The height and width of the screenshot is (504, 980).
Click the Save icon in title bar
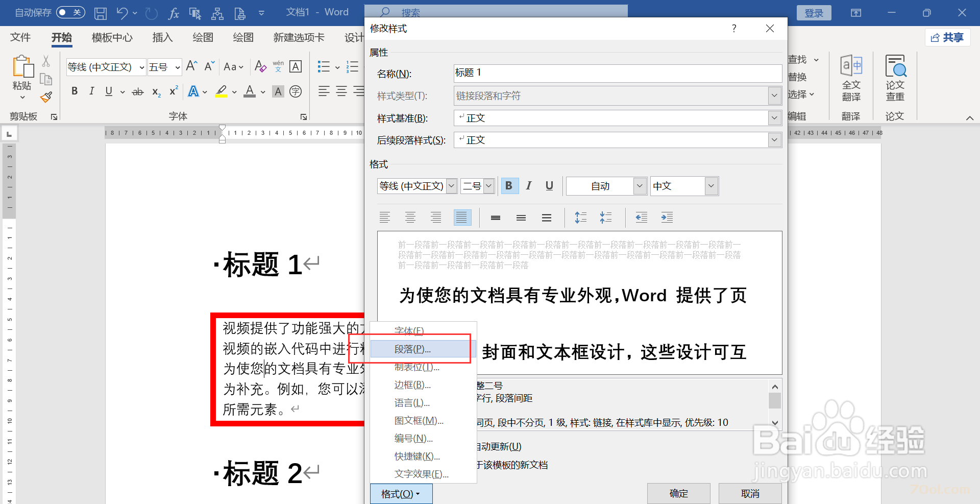point(101,13)
